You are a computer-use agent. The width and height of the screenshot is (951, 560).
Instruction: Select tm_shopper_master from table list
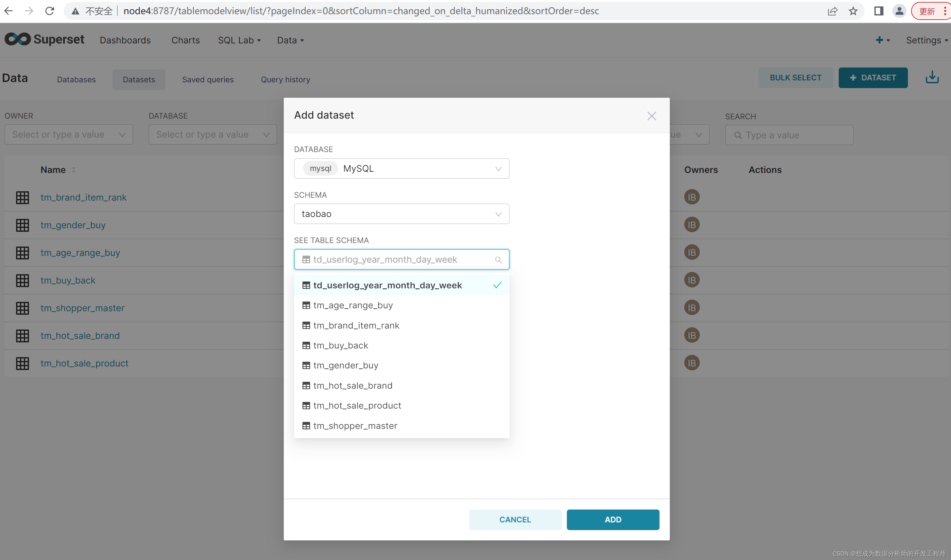click(355, 425)
